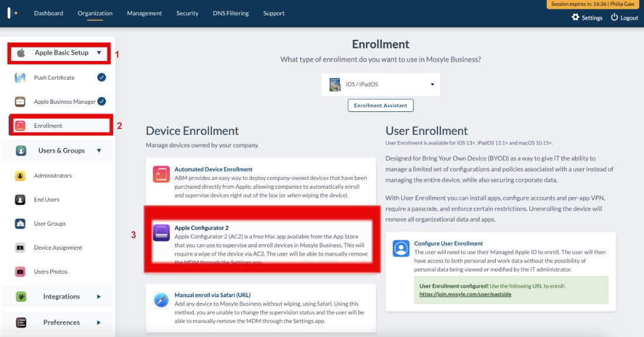This screenshot has height=337, width=644.
Task: Click the Enrollment sidebar icon
Action: click(x=20, y=126)
